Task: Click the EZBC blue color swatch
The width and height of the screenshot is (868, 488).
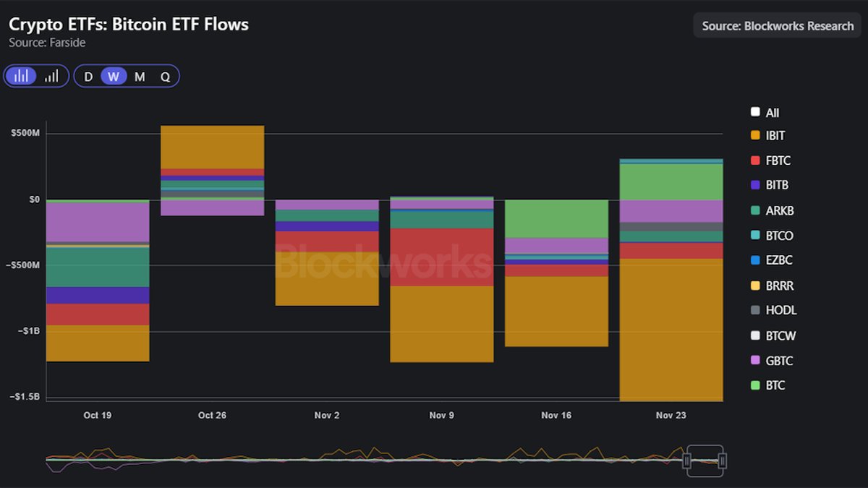Action: coord(754,260)
